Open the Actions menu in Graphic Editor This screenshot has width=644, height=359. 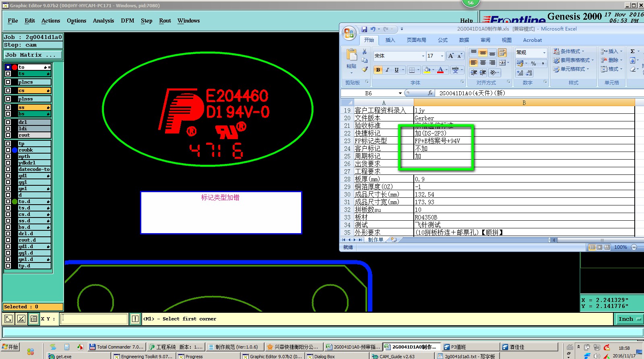point(51,21)
